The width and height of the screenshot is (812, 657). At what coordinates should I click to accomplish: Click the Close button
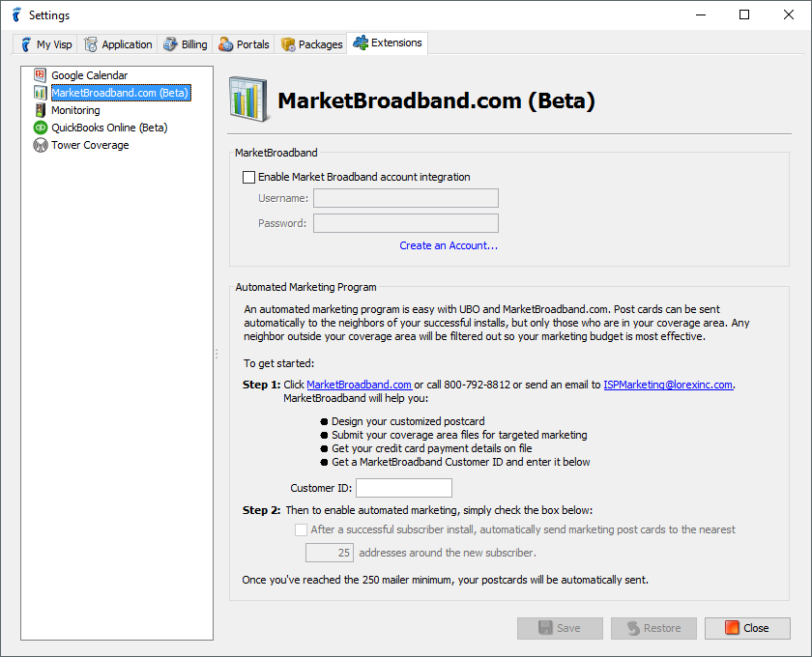point(747,628)
